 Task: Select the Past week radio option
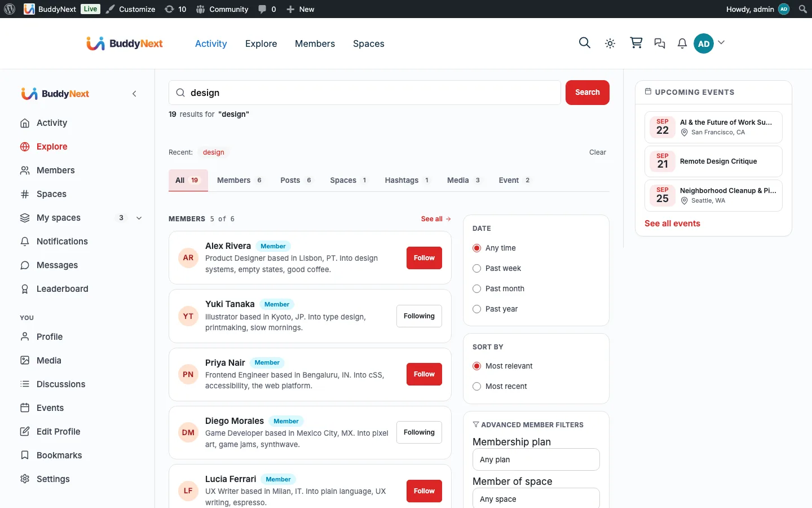click(476, 269)
